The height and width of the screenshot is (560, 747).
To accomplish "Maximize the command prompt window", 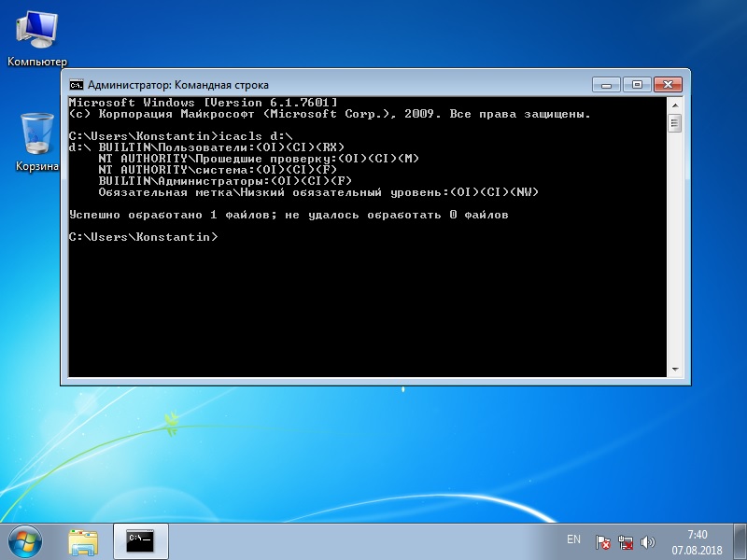I will pos(636,84).
